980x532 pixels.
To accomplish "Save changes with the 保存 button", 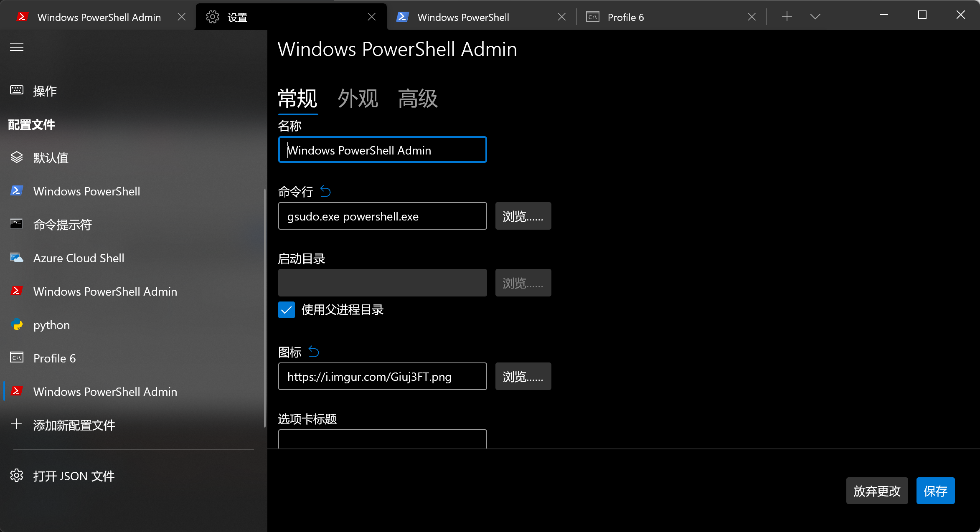I will click(935, 491).
